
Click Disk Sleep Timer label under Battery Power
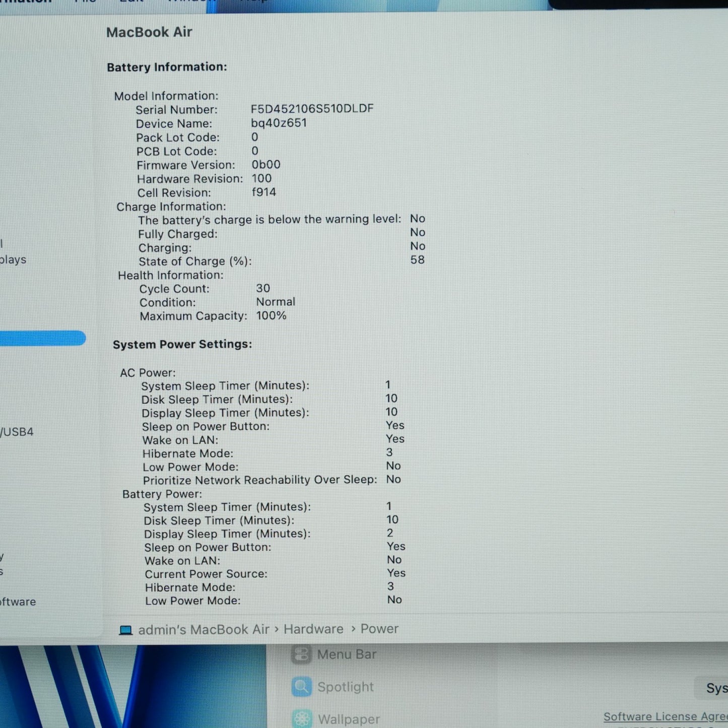coord(219,521)
